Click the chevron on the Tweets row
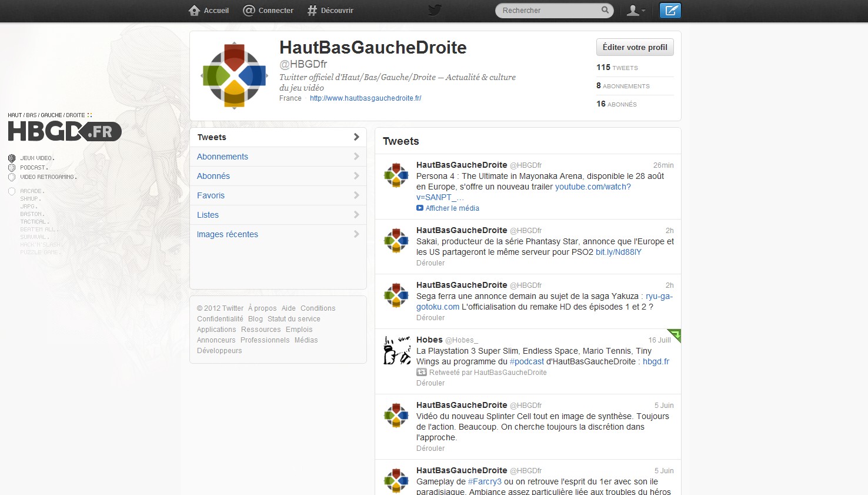 pyautogui.click(x=356, y=137)
